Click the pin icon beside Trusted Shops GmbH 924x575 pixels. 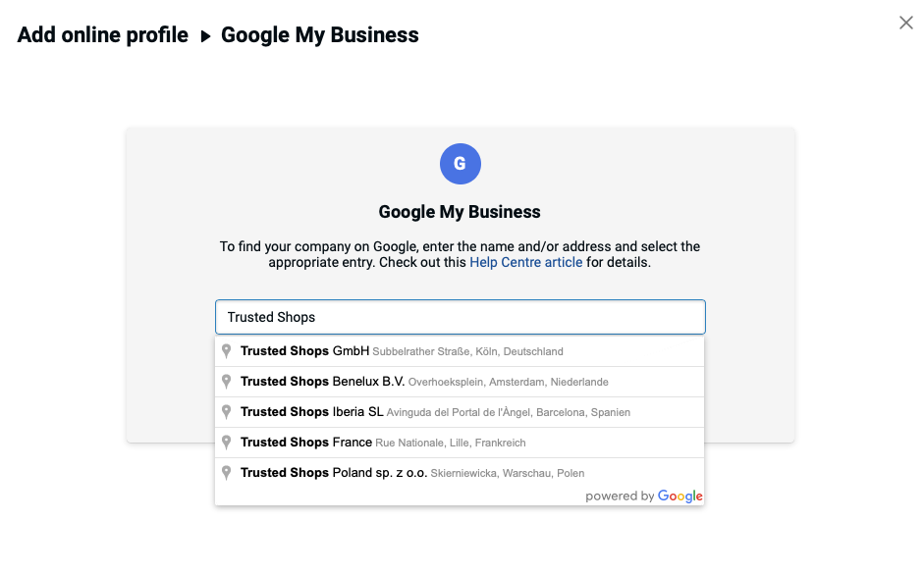(x=226, y=351)
